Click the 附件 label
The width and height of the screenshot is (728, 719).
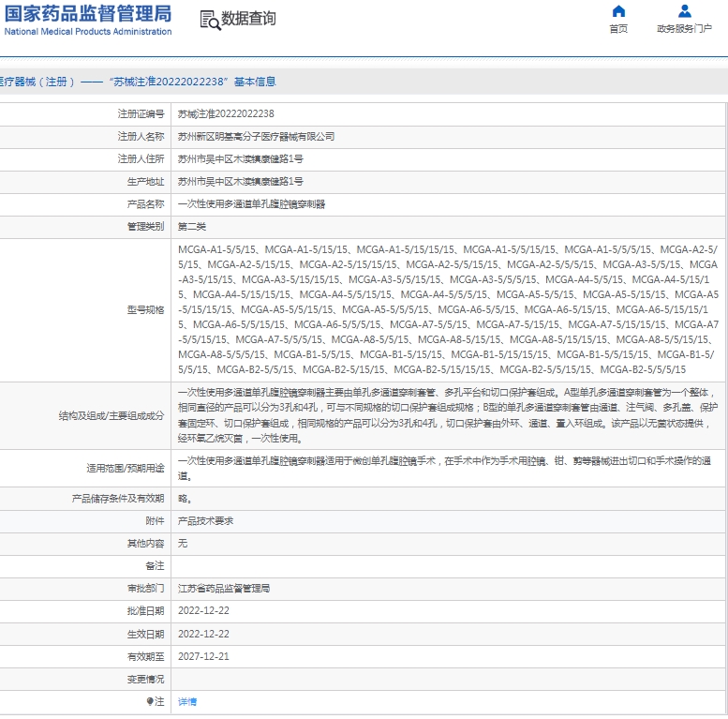[x=156, y=521]
